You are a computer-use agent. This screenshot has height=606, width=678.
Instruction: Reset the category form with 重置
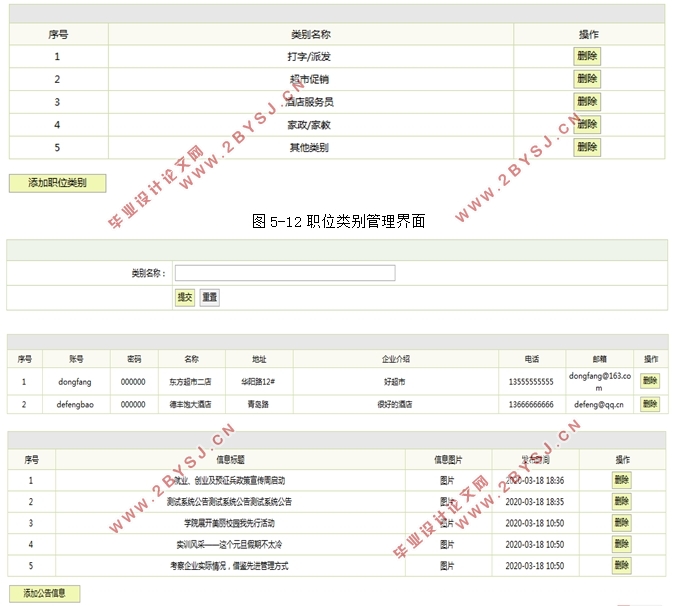210,298
